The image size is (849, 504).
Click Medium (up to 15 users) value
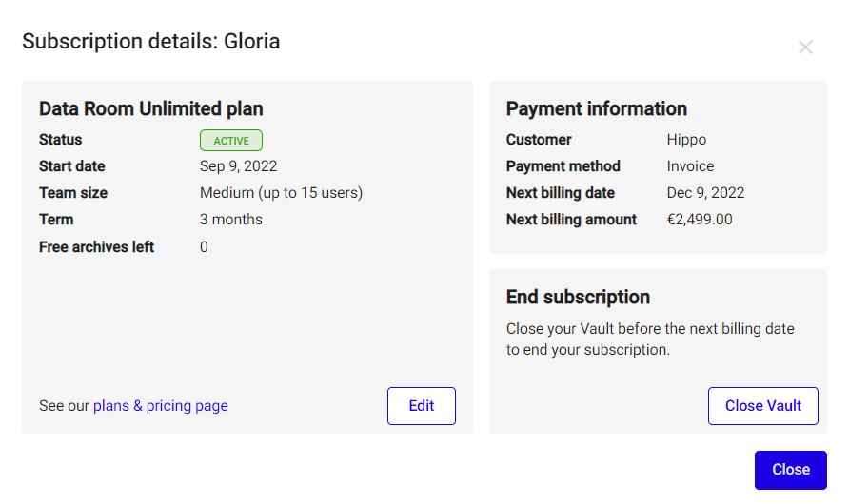281,193
